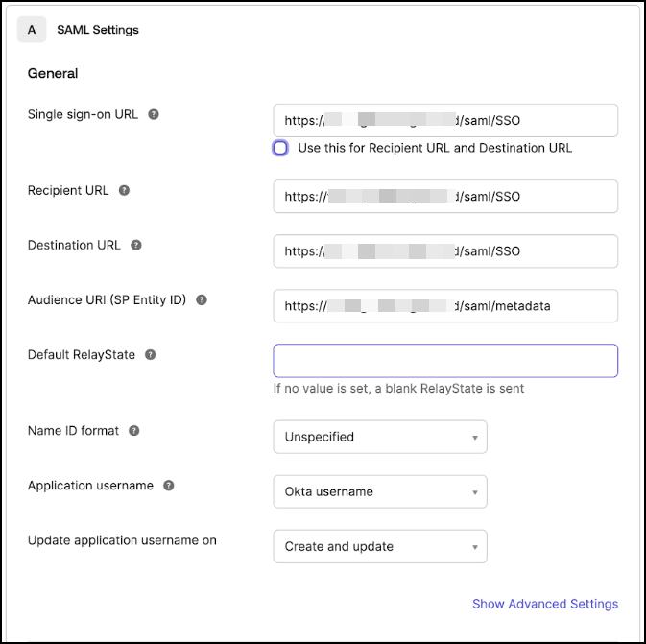The height and width of the screenshot is (644, 646).
Task: Open the 'Update application username on' dropdown
Action: pos(380,546)
